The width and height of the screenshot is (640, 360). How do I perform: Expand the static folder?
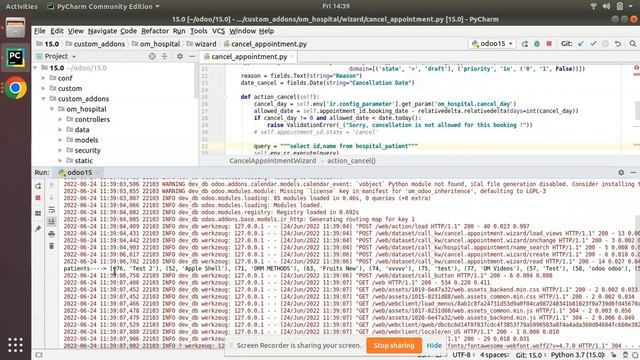pos(60,160)
